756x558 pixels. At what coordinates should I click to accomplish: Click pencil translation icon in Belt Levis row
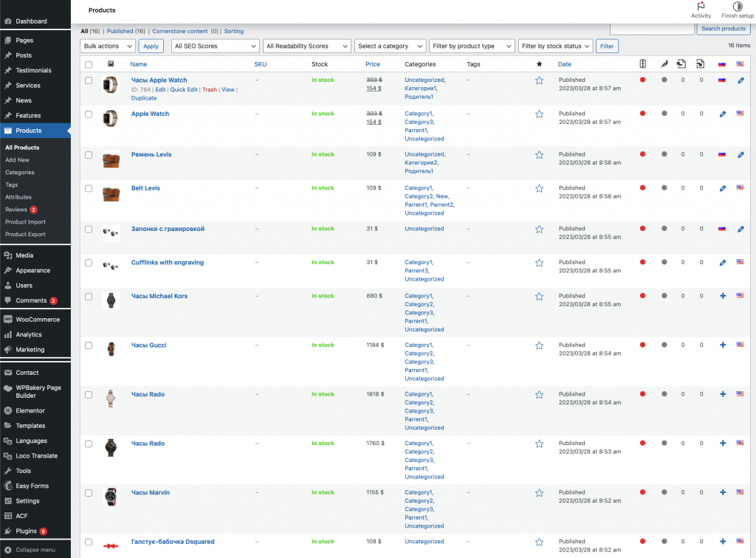point(722,188)
